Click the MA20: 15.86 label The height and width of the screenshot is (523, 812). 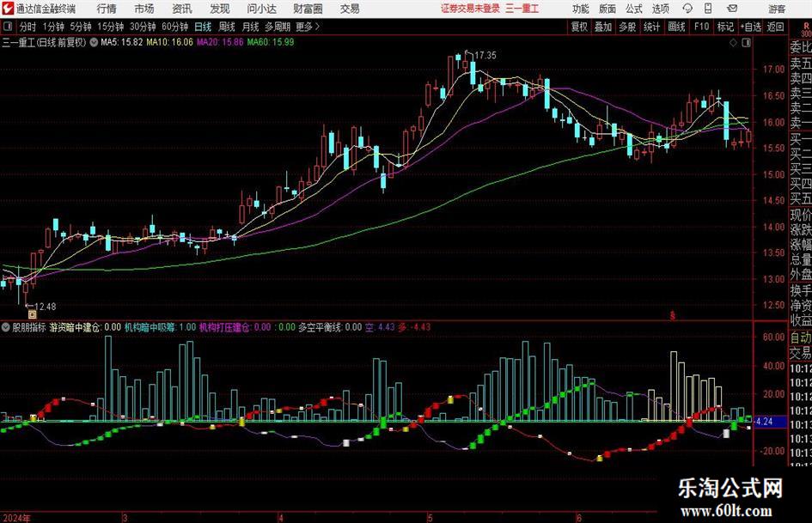click(220, 42)
